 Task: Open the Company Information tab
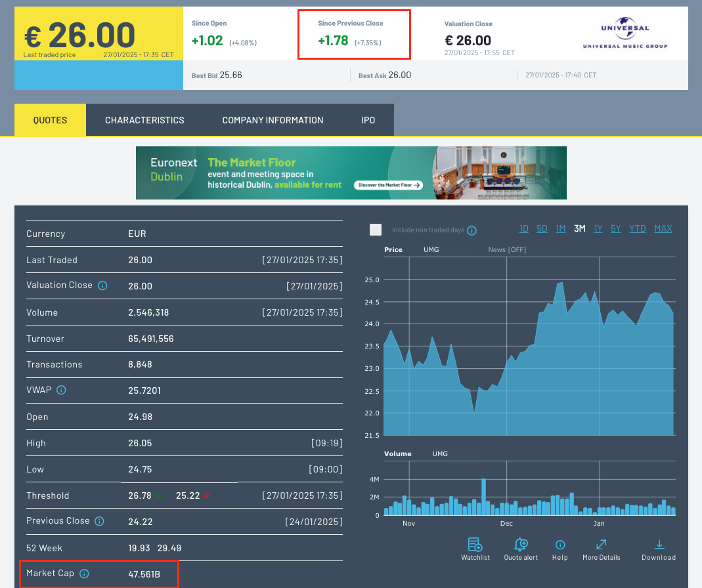pyautogui.click(x=273, y=120)
